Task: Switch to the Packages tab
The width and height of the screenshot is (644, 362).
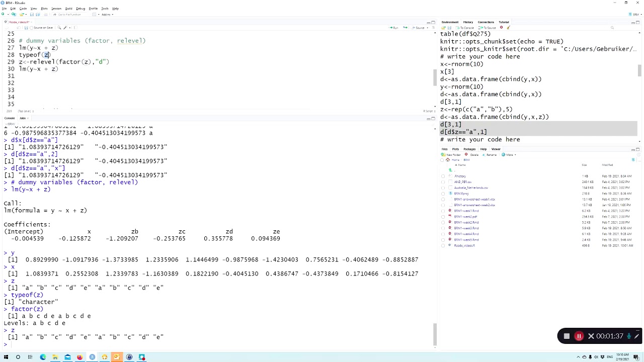Action: pyautogui.click(x=469, y=149)
